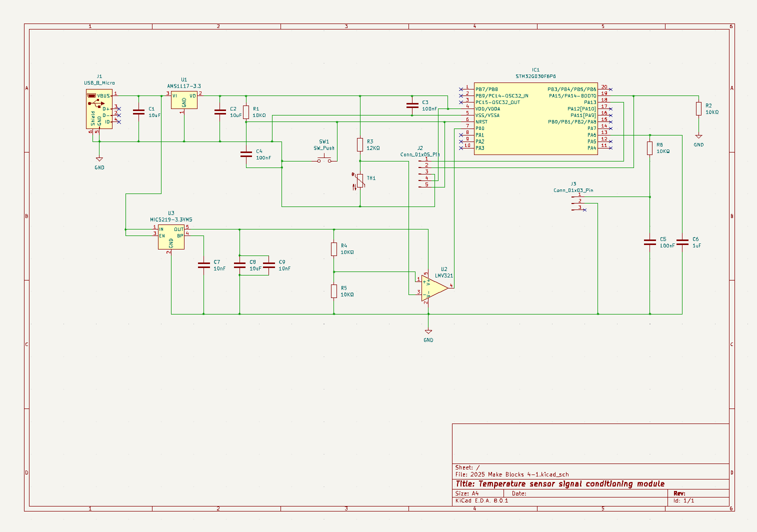The height and width of the screenshot is (532, 757).
Task: Select the GND symbol under the LMV321
Action: pyautogui.click(x=428, y=332)
